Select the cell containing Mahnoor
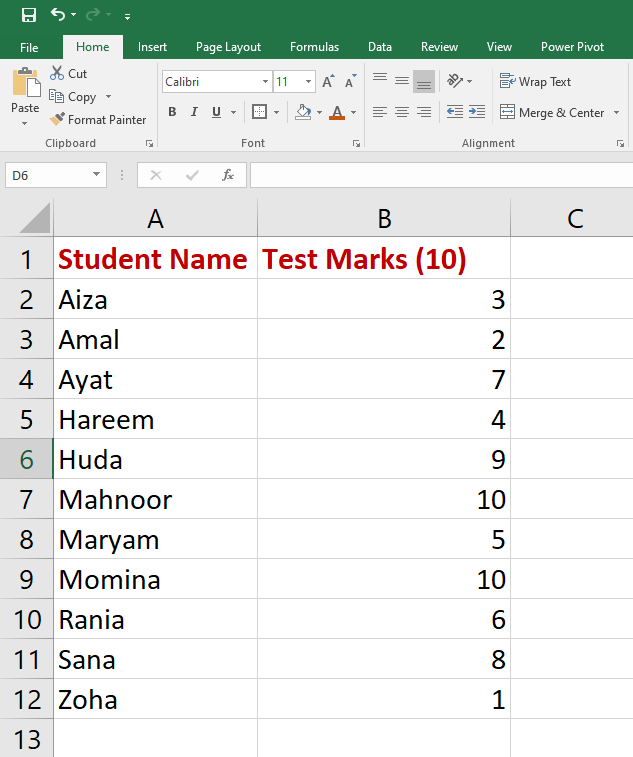Viewport: 633px width, 757px height. 155,499
